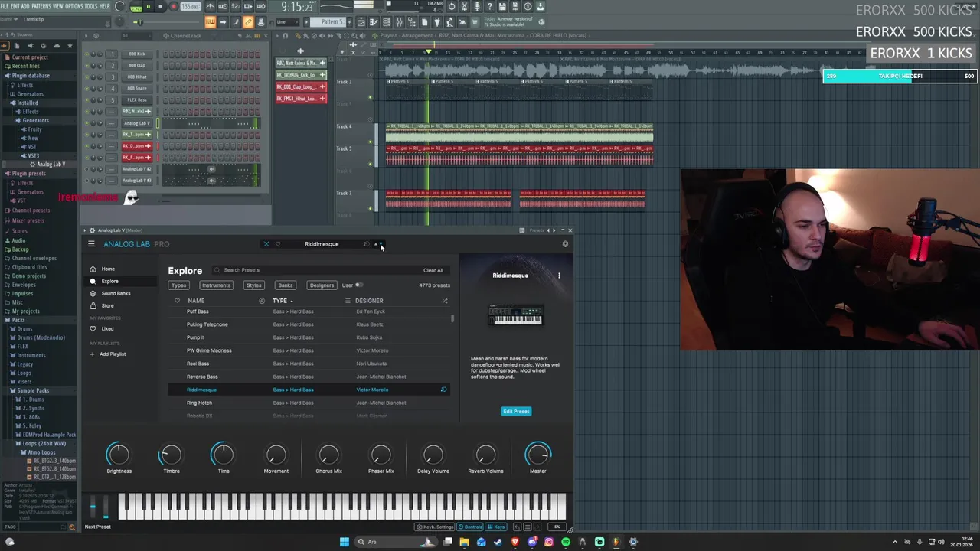The height and width of the screenshot is (551, 980).
Task: Adjust the Brightness knob
Action: click(119, 455)
